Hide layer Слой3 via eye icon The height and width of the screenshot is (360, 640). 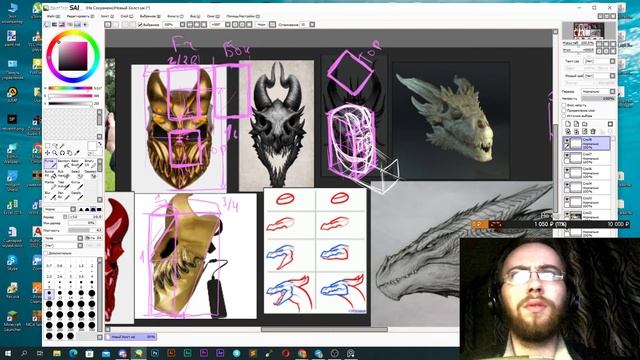coord(567,200)
